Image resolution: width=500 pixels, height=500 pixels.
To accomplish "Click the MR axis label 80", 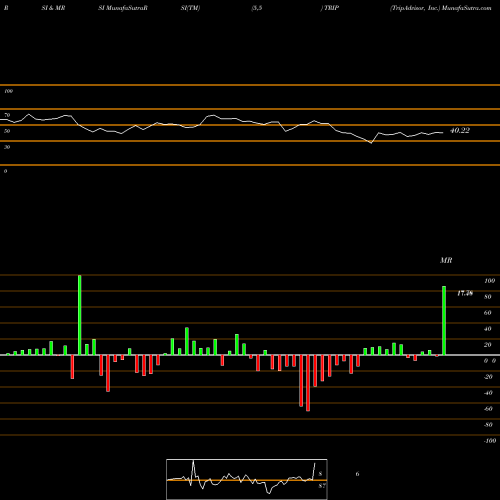I will tap(487, 297).
